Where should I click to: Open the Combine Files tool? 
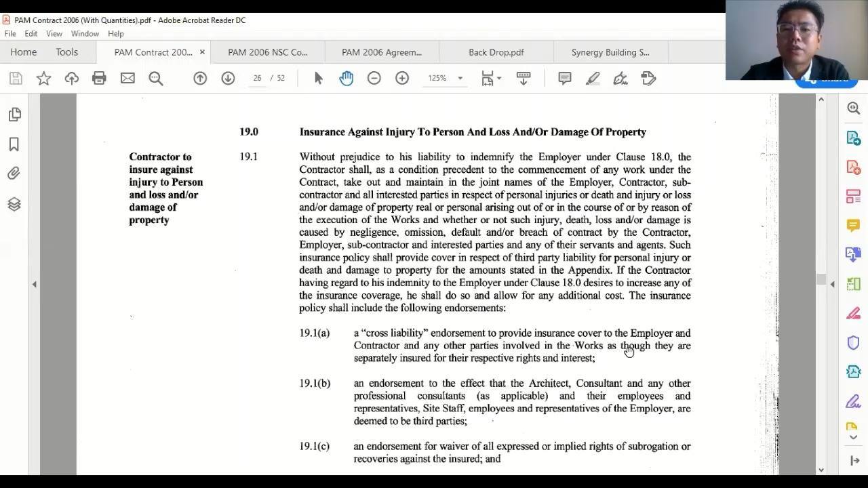pos(853,255)
